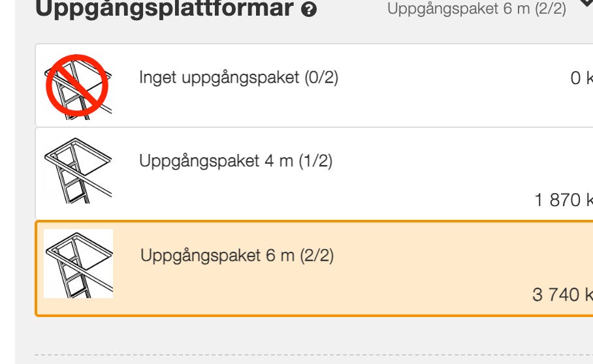Toggle the Uppgångsplattformar section heading
The image size is (593, 364).
pos(163,9)
